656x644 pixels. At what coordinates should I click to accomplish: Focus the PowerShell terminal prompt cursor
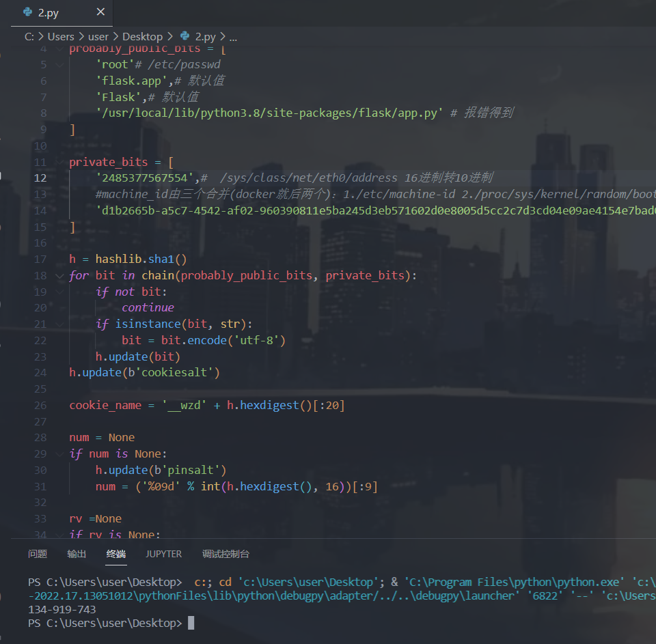(x=191, y=624)
